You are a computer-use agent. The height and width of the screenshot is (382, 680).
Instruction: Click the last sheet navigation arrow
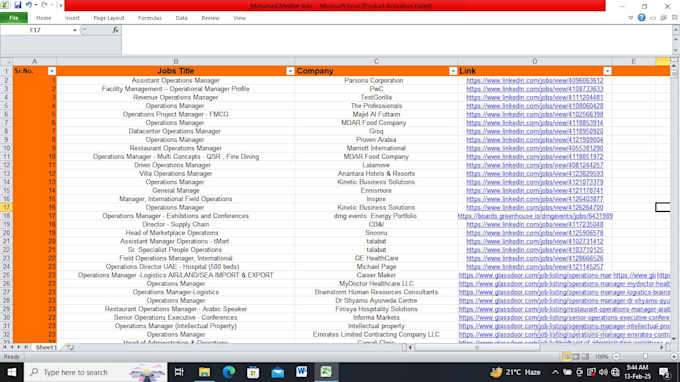pyautogui.click(x=26, y=347)
